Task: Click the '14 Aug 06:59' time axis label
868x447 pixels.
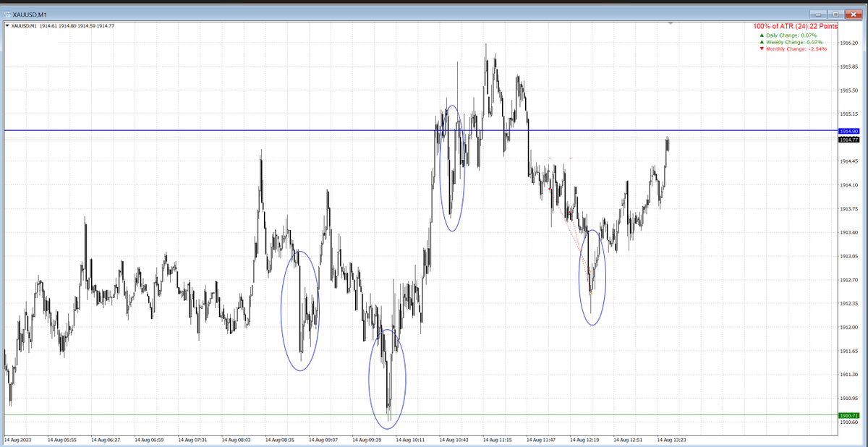Action: click(149, 439)
